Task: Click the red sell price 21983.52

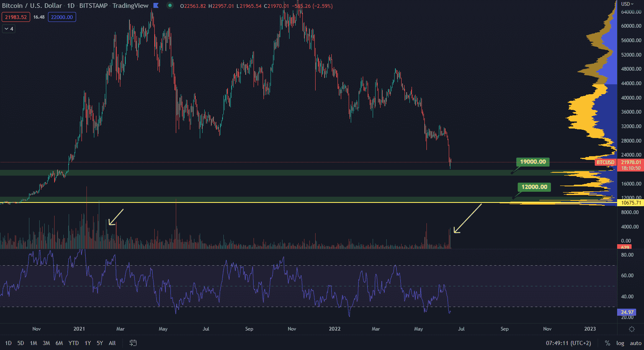Action: click(x=16, y=17)
